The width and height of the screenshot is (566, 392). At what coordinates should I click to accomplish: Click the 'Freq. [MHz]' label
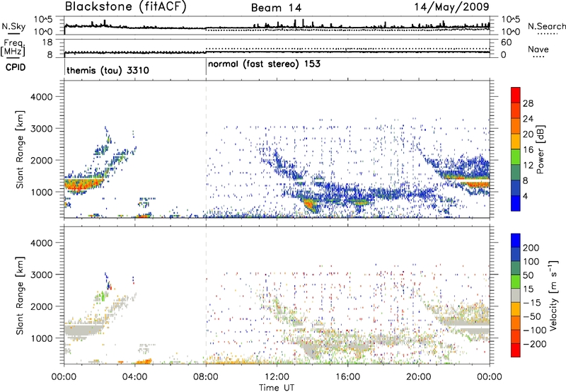click(13, 47)
